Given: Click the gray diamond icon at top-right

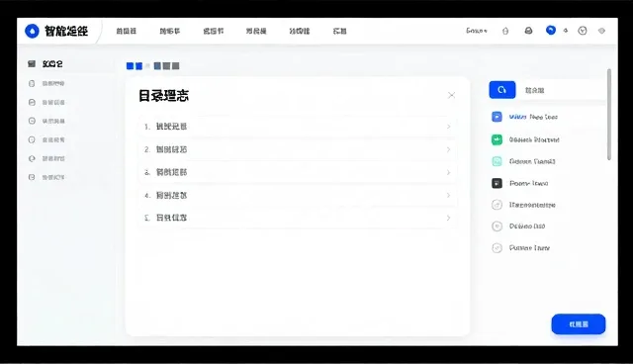Looking at the screenshot, I should 601,31.
